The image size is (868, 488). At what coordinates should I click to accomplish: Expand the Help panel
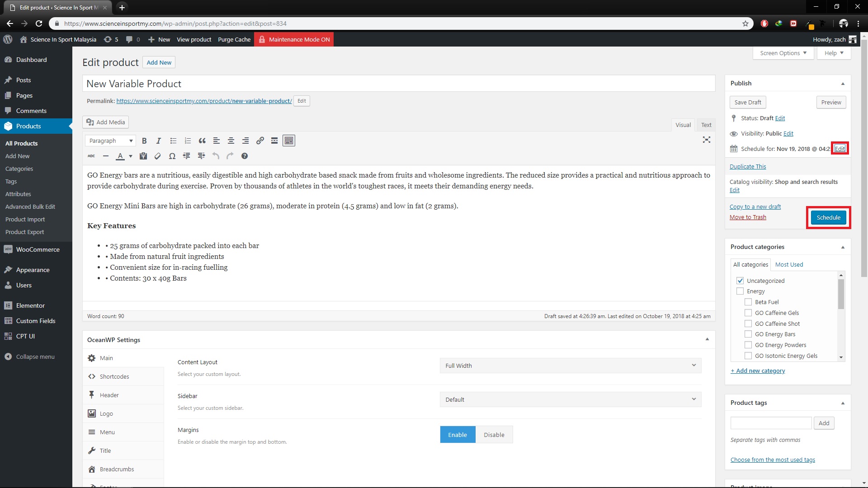(834, 53)
